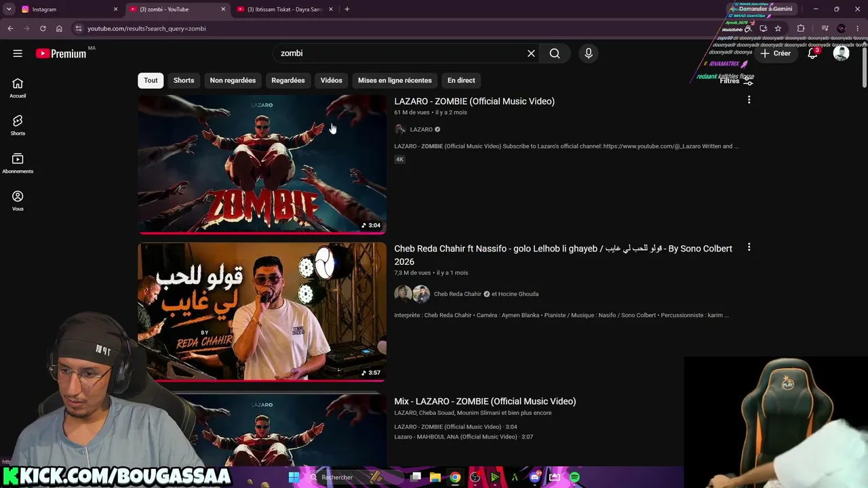The image size is (868, 488).
Task: Switch to the zombi - YouTube tab
Action: tap(176, 9)
